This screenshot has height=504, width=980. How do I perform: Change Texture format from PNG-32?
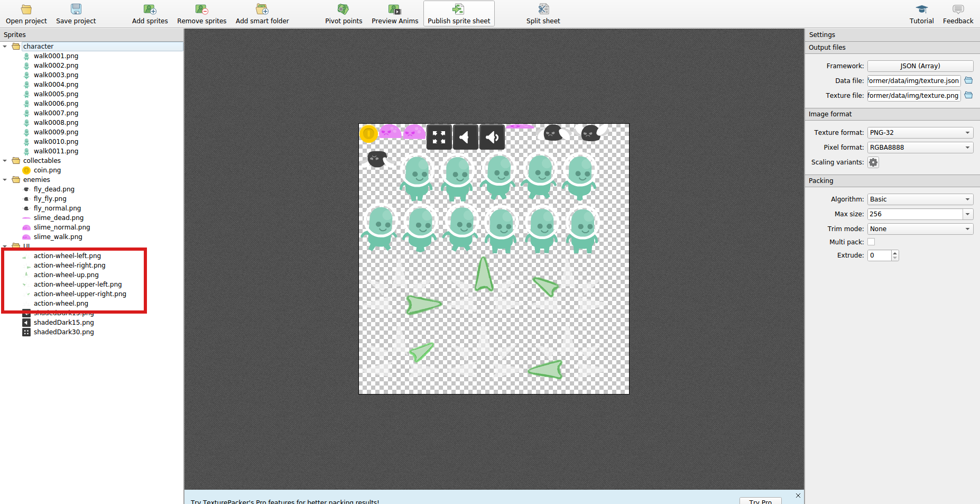[x=967, y=132]
